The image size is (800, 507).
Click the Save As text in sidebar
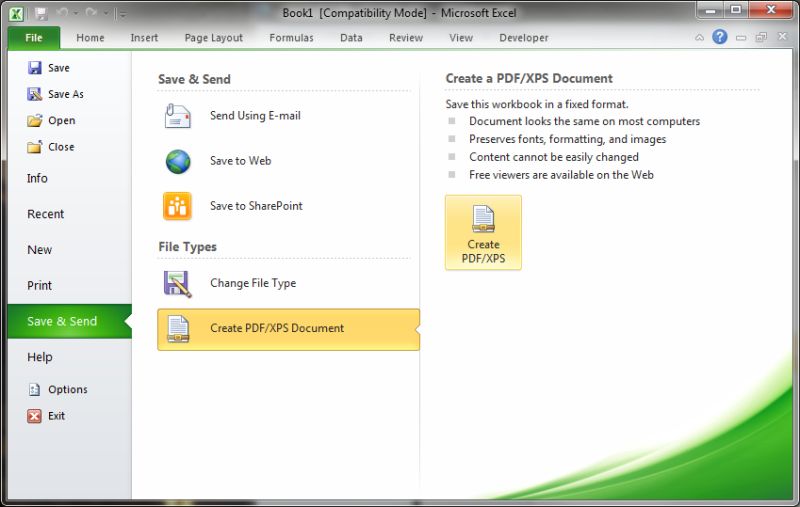click(x=66, y=94)
